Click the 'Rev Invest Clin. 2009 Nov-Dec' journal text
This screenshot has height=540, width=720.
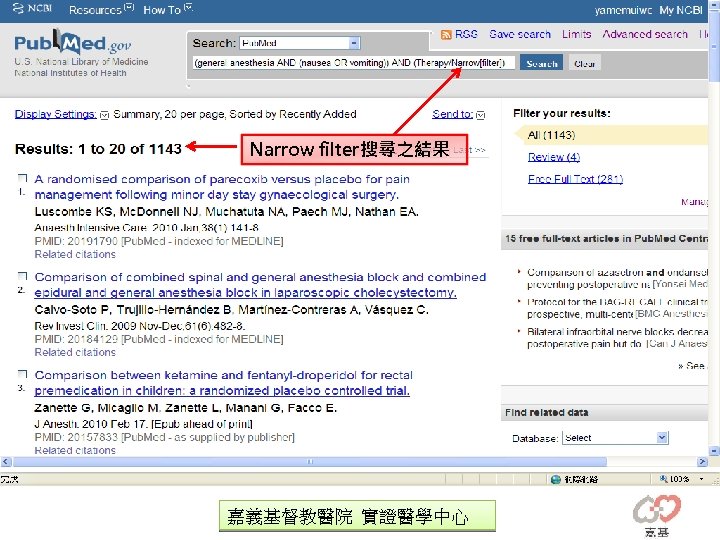pos(140,326)
